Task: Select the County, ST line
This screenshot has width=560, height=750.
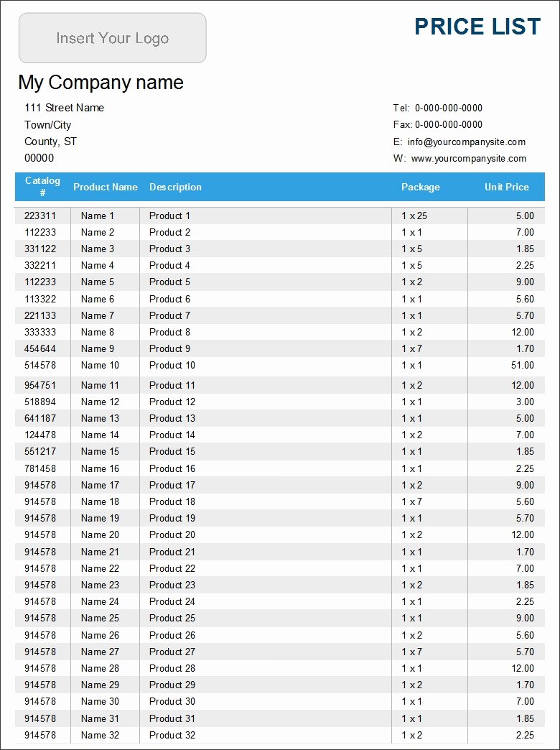Action: click(x=50, y=142)
